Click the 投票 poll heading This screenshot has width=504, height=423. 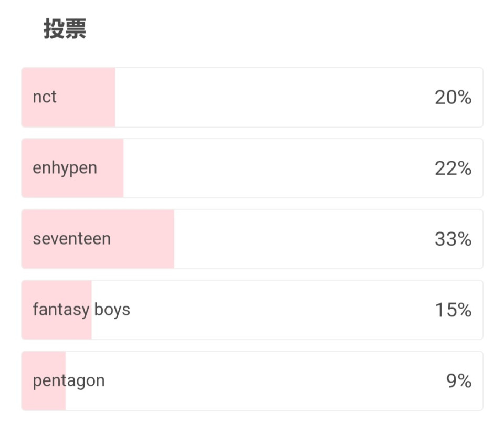click(x=65, y=29)
